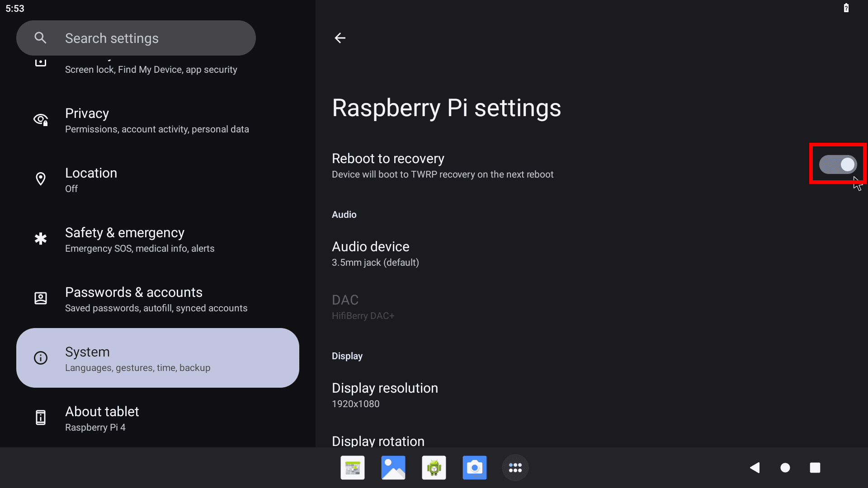868x488 pixels.
Task: Click the 5:53 clock in status bar
Action: click(x=15, y=9)
